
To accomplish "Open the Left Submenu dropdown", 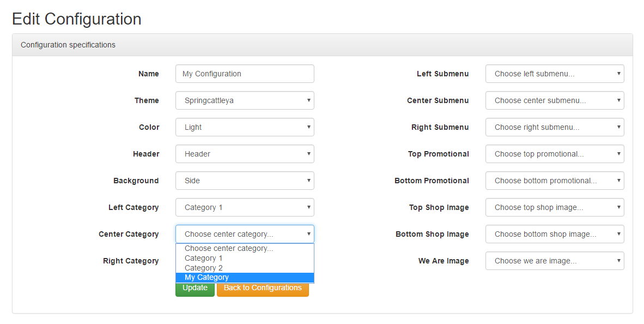I will (555, 74).
